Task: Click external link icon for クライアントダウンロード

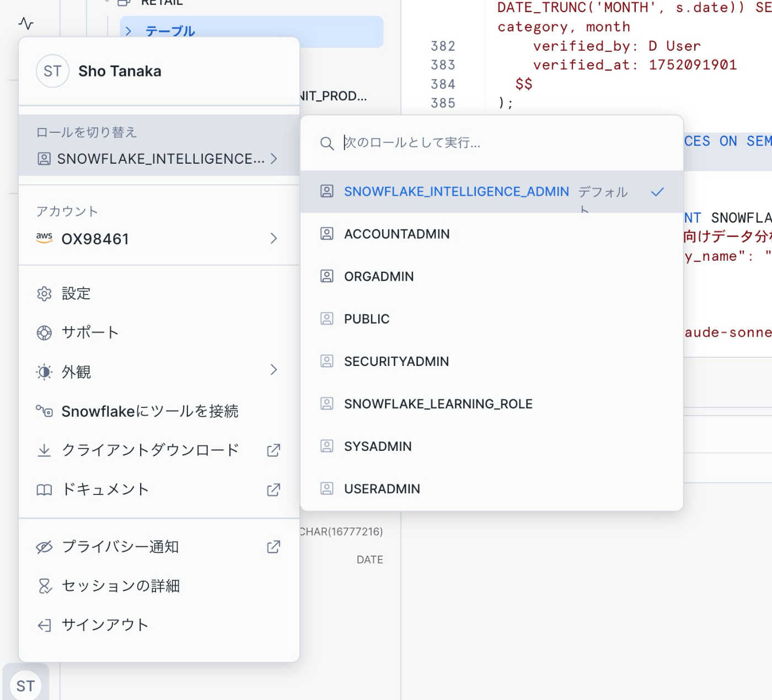Action: click(x=274, y=450)
